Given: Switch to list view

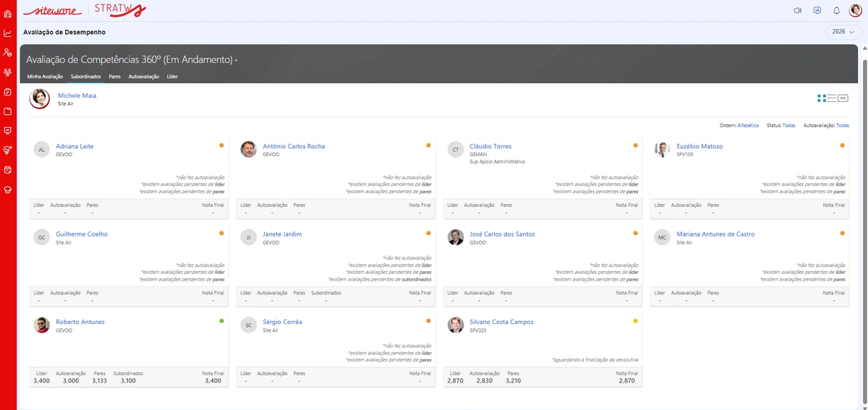Looking at the screenshot, I should point(832,98).
